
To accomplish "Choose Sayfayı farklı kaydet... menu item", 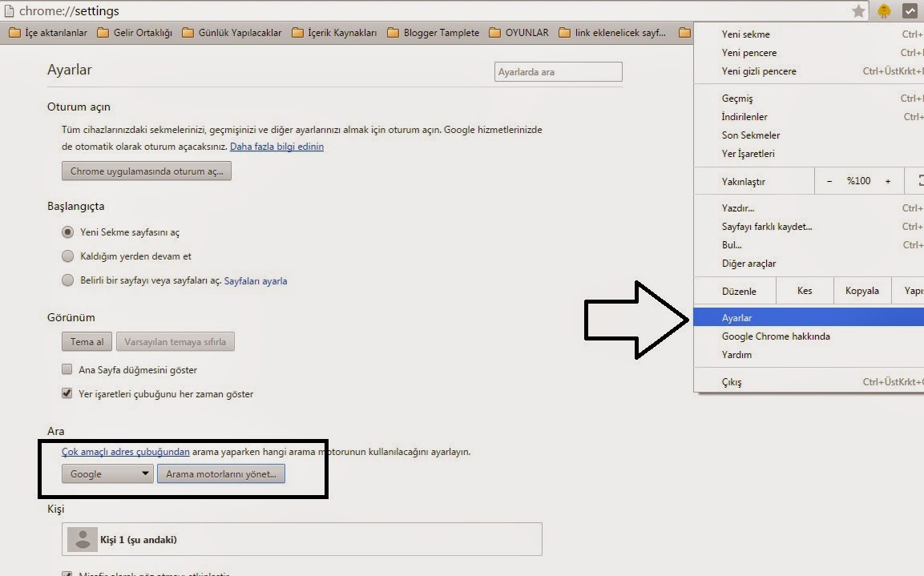I will [809, 226].
